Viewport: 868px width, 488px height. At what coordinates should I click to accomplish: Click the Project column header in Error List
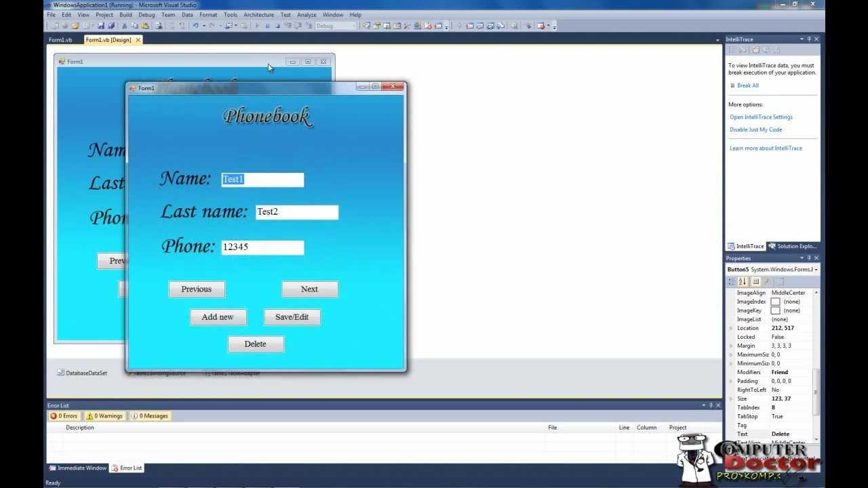[x=677, y=428]
